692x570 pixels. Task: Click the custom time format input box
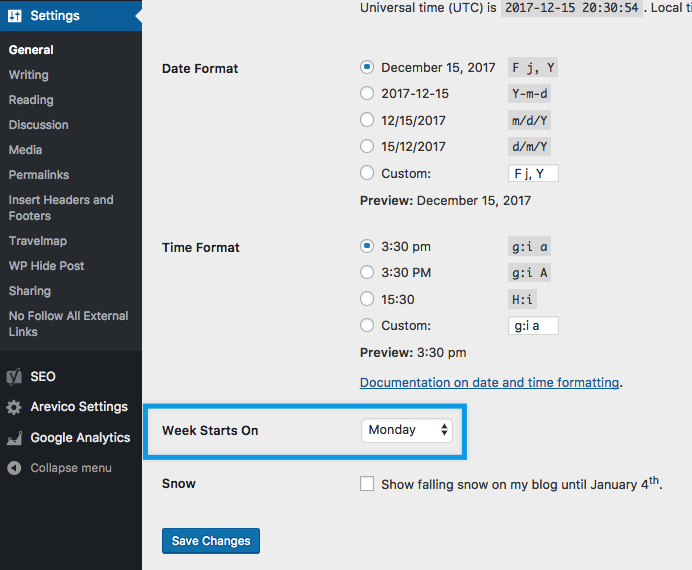pos(533,325)
